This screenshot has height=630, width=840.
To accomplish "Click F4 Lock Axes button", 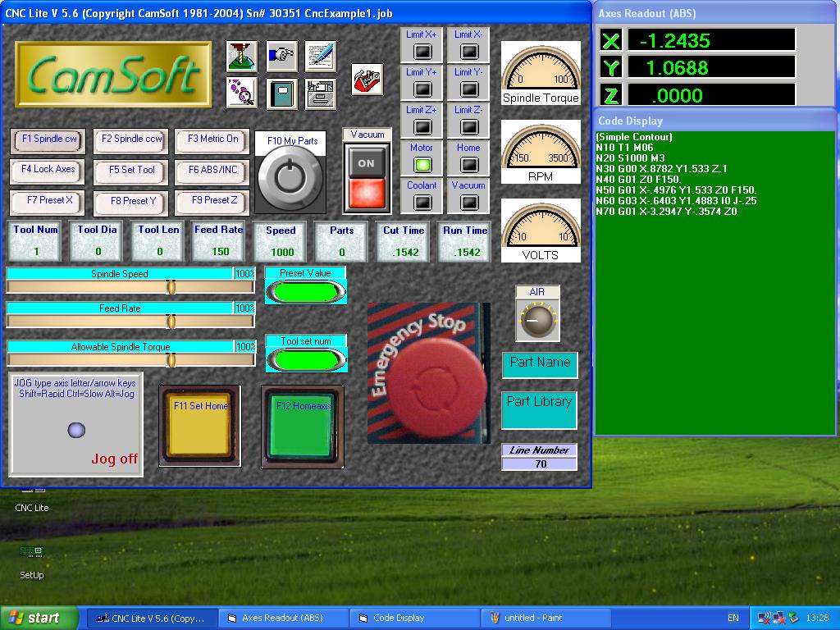I will tap(48, 171).
